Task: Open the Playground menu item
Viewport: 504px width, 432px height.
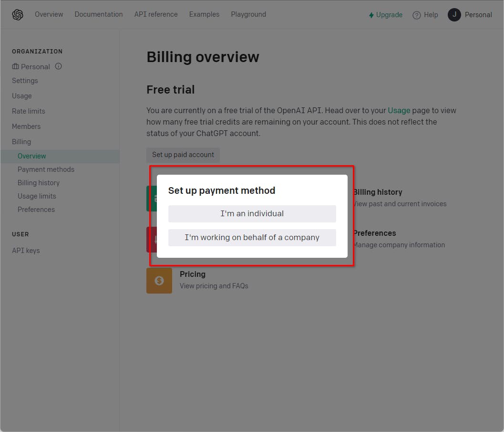Action: [x=248, y=14]
